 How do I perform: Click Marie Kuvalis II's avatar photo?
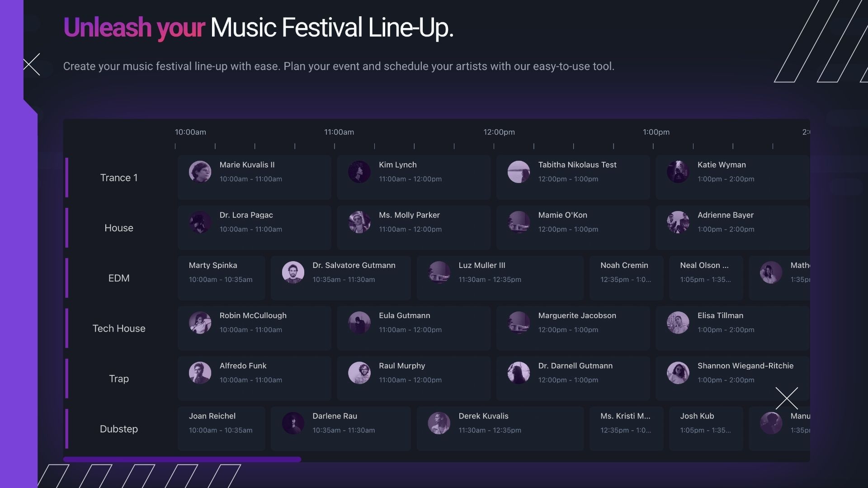tap(200, 172)
